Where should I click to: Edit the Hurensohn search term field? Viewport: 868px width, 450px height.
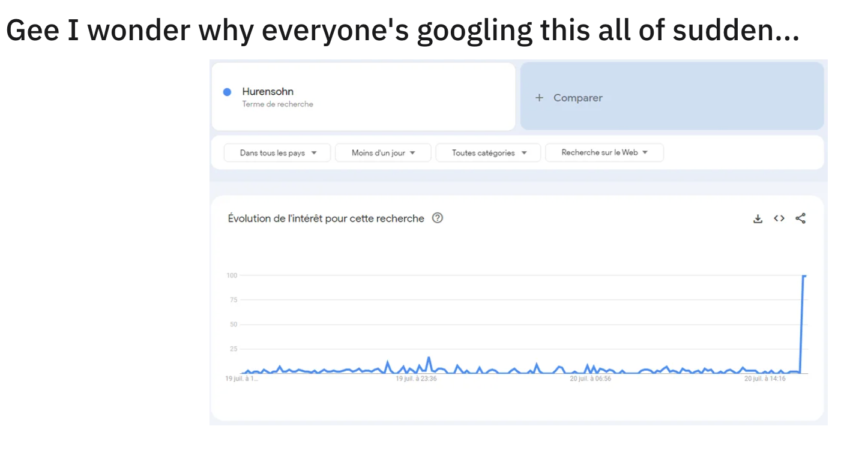click(363, 96)
